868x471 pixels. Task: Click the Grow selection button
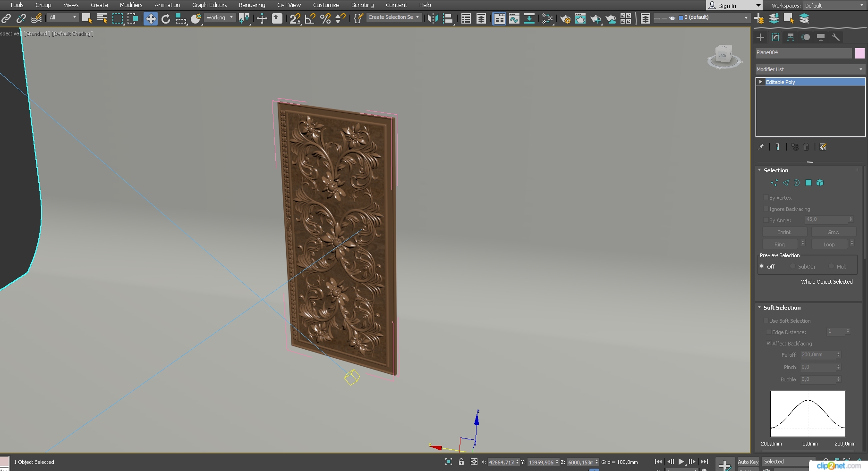pos(834,232)
